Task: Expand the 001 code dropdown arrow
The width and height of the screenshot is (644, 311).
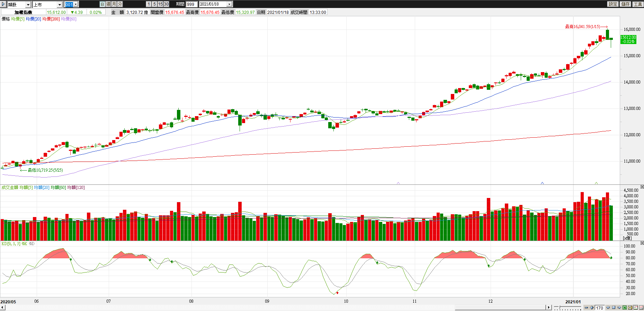Action: 76,4
